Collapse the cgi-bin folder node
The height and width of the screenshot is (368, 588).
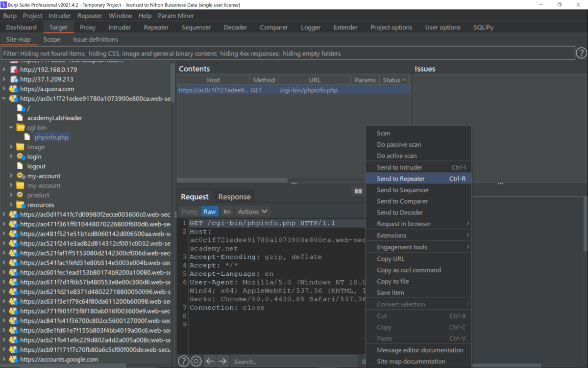[11, 128]
